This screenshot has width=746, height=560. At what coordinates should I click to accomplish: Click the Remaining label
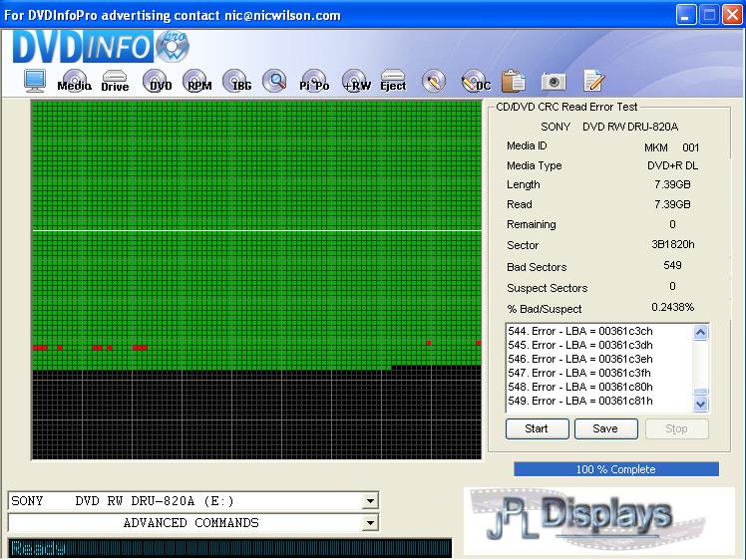531,224
